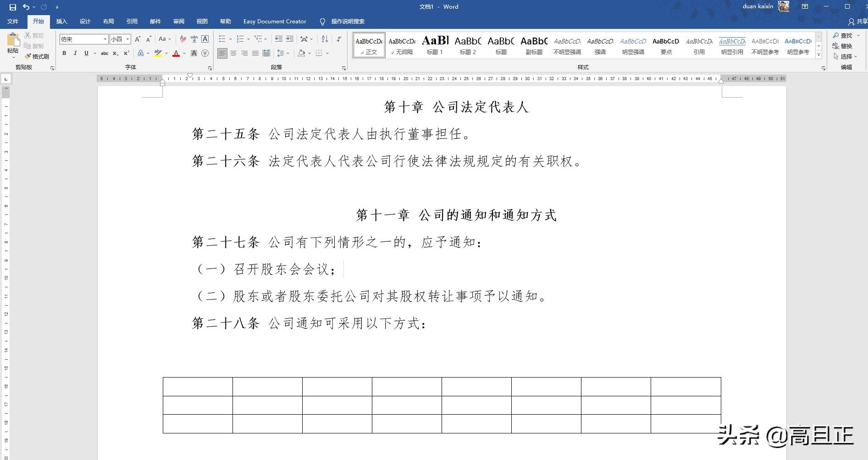This screenshot has width=868, height=460.
Task: Select the subscript formatting icon
Action: (x=116, y=53)
